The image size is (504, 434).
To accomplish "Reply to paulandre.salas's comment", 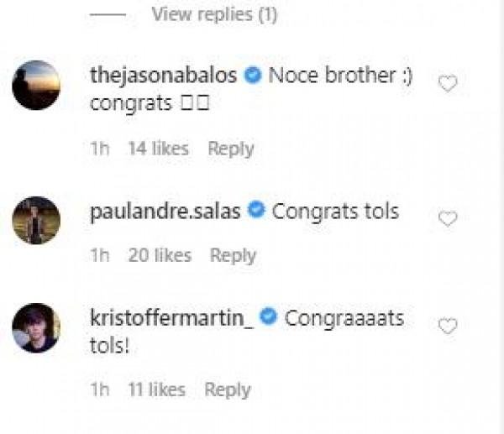I will point(233,255).
